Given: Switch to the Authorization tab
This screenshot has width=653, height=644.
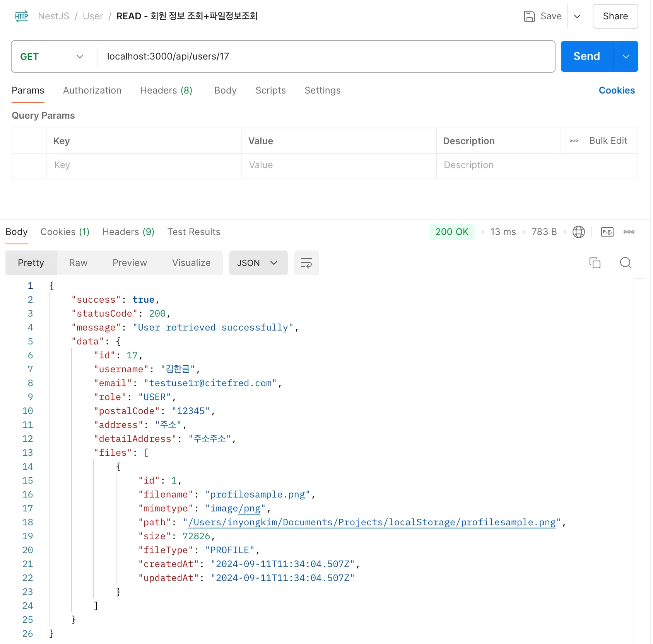Looking at the screenshot, I should [x=92, y=90].
